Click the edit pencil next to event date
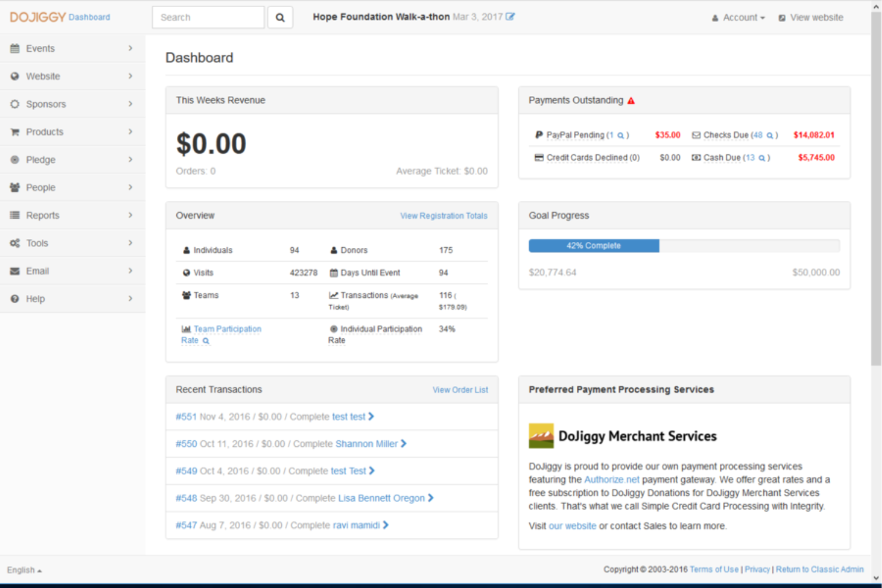Screen dimensions: 882x588 click(x=510, y=17)
